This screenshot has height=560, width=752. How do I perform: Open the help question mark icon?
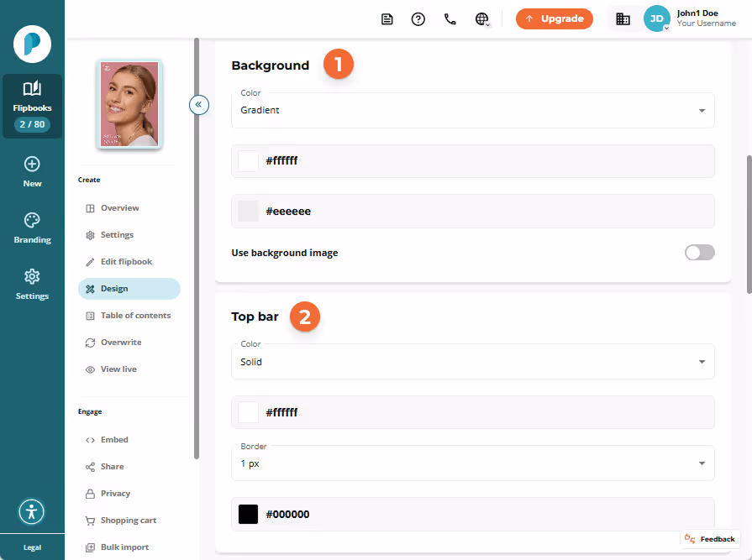pos(418,19)
